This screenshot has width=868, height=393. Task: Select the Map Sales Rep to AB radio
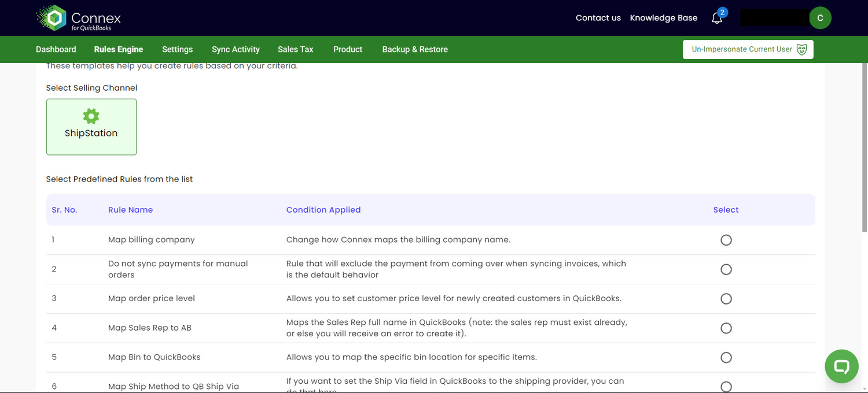click(726, 328)
